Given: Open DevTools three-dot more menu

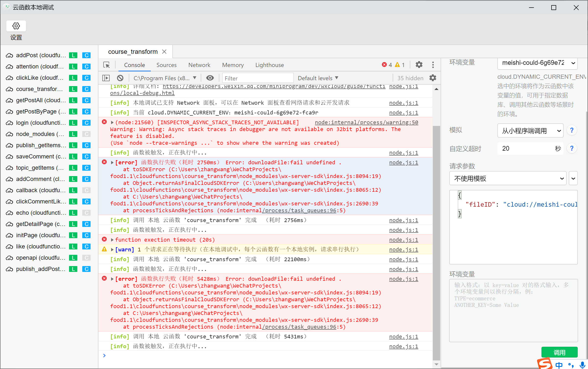Looking at the screenshot, I should pyautogui.click(x=433, y=65).
